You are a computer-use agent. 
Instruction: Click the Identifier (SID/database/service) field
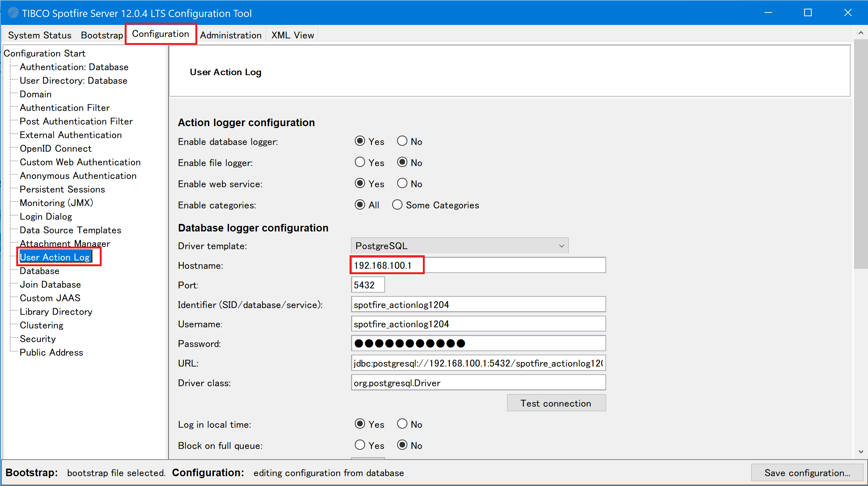pos(478,304)
